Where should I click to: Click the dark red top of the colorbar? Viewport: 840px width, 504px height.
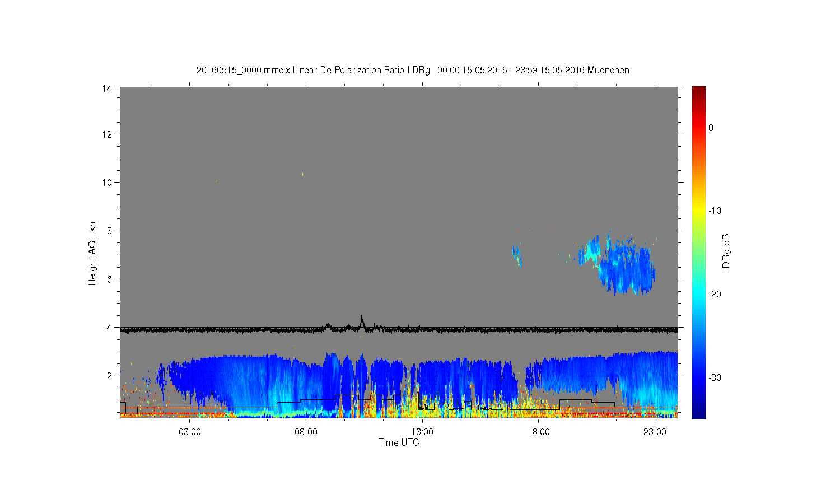coord(699,91)
